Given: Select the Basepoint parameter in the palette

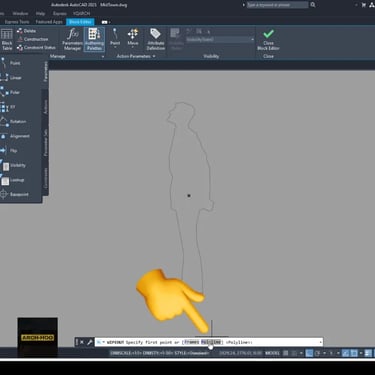Looking at the screenshot, I should pos(15,194).
